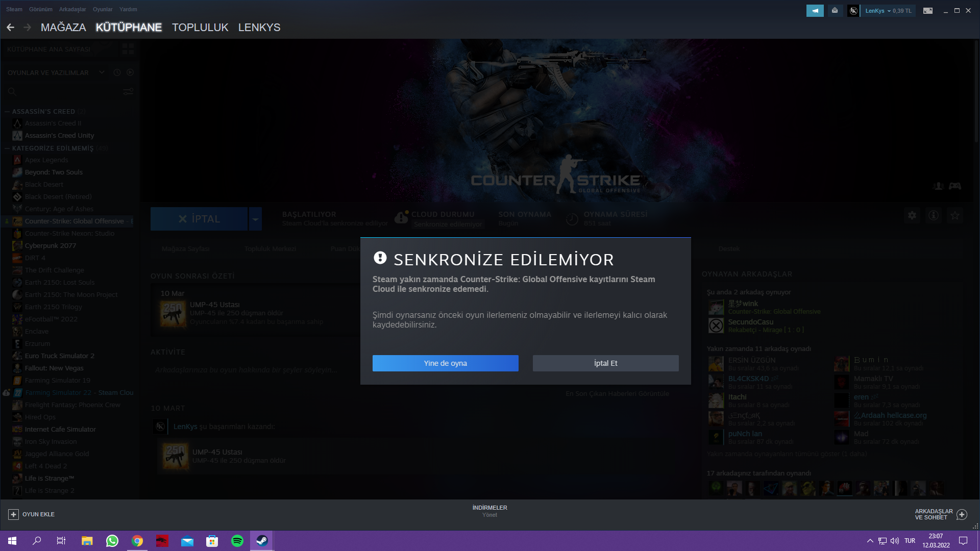Click 'Yine de oyna' button in dialog
This screenshot has width=980, height=551.
[445, 363]
